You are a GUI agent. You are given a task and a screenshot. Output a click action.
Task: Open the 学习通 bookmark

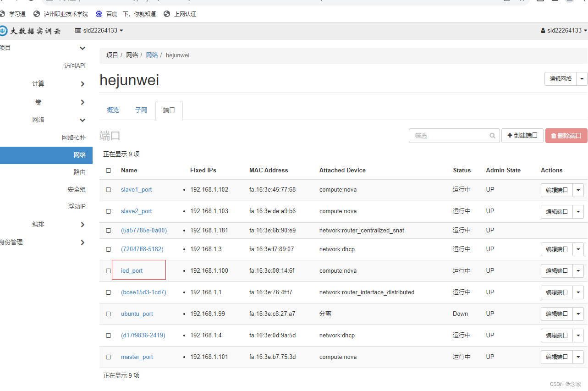pyautogui.click(x=13, y=14)
